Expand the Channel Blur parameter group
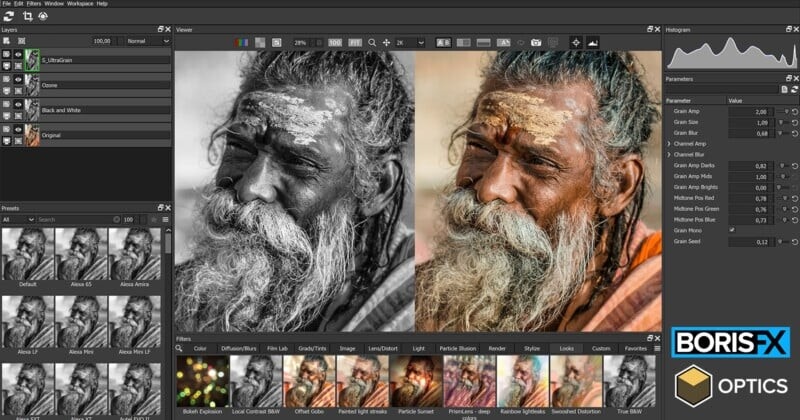Screen dimensions: 800x420 click(669, 155)
